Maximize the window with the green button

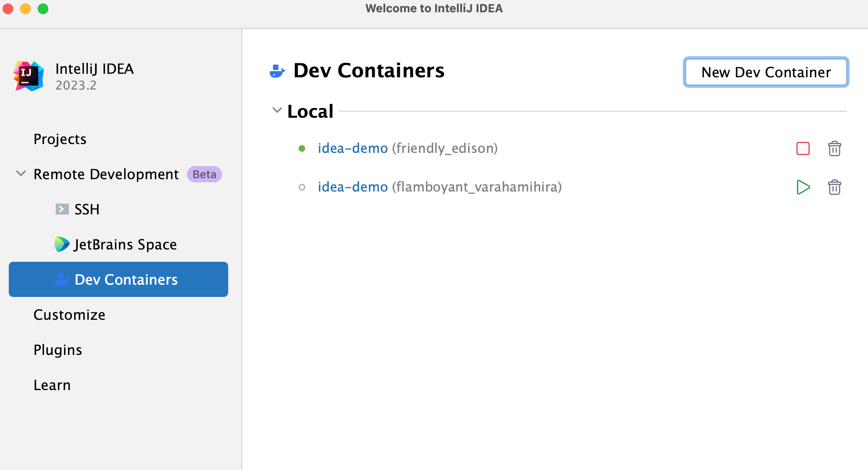pos(43,8)
